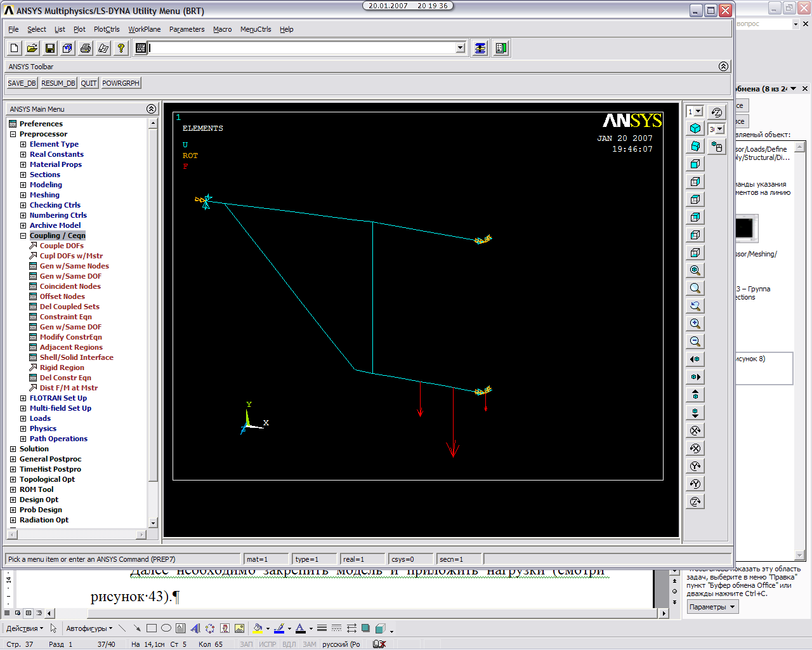Select AutoShapes Line tool in Word

pos(122,628)
